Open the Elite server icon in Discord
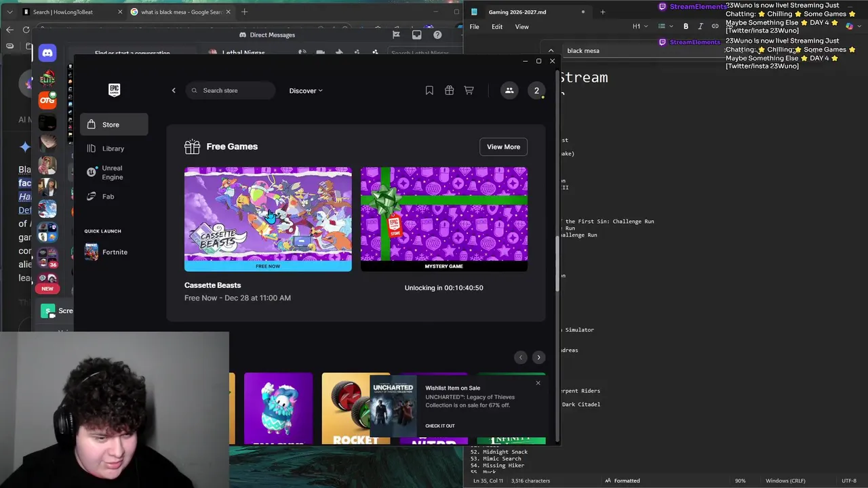The height and width of the screenshot is (488, 868). (47, 79)
